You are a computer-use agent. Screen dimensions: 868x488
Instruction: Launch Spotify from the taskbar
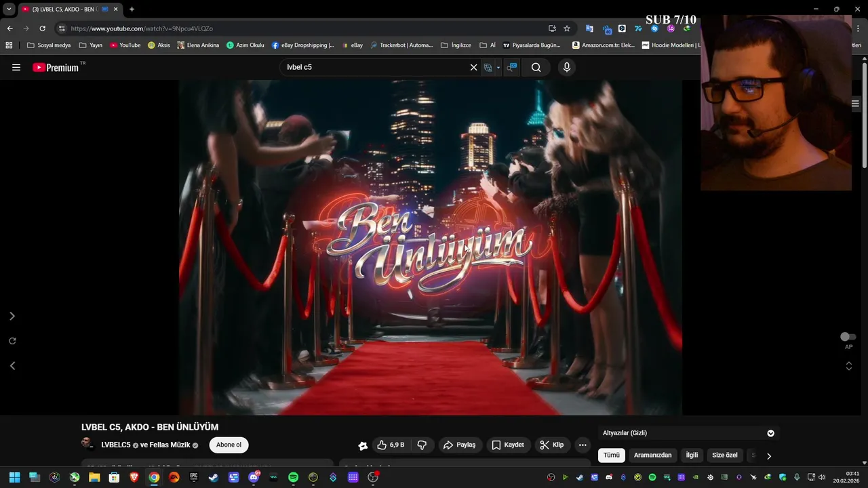[293, 477]
